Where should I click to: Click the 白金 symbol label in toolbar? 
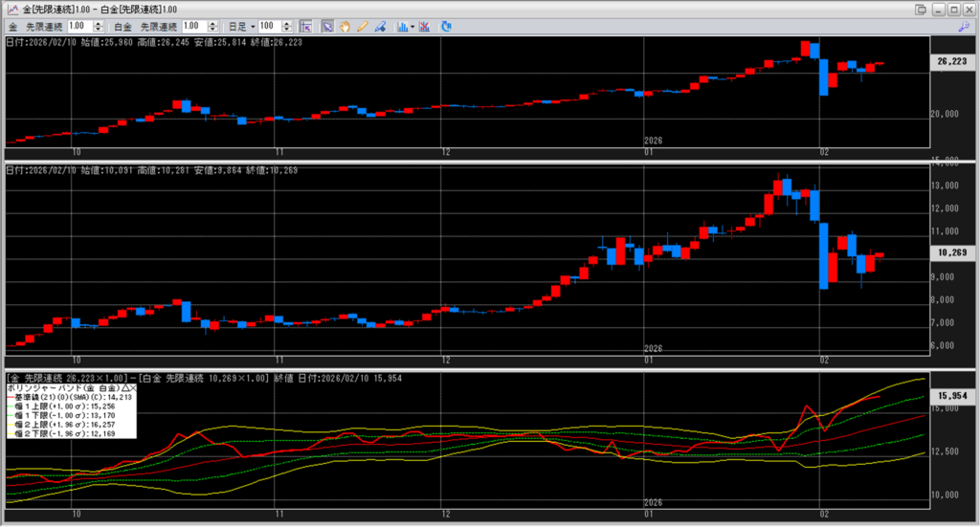pos(123,27)
